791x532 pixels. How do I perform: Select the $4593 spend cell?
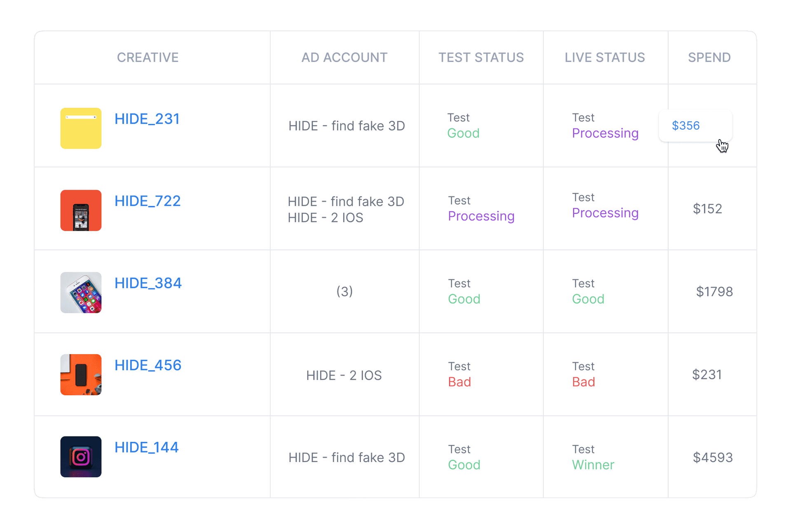(713, 457)
